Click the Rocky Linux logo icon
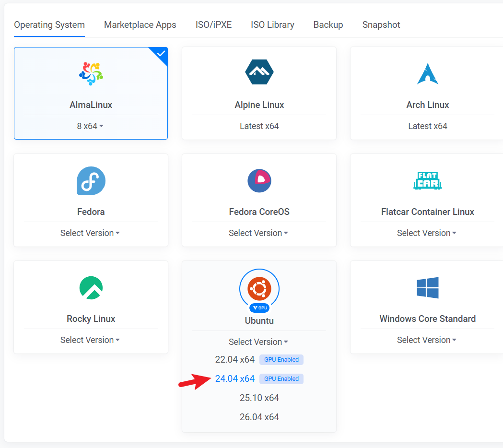 (x=91, y=288)
